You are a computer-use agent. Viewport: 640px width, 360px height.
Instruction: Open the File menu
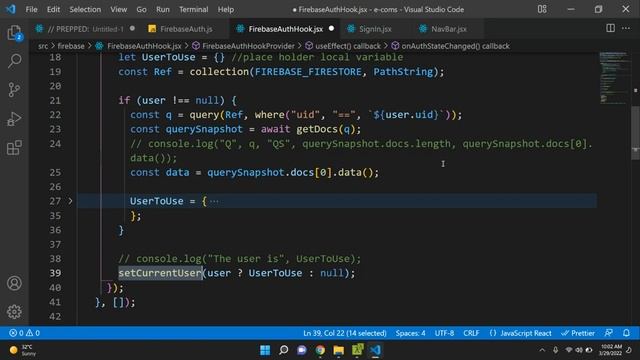coord(31,9)
